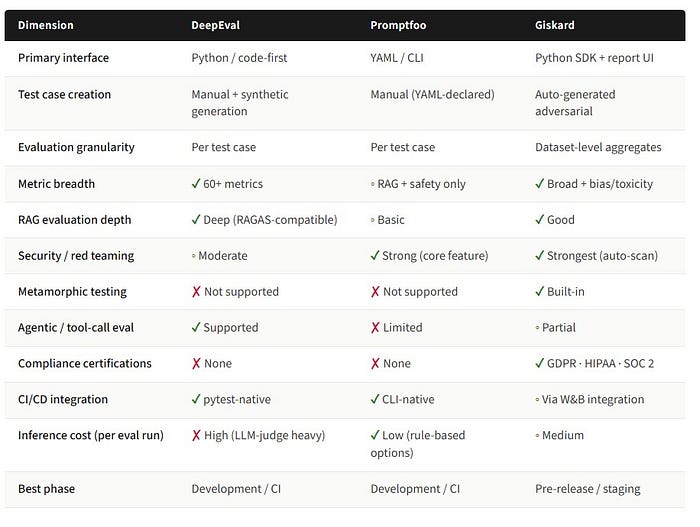The image size is (700, 527).
Task: Click the Dimension column header
Action: pyautogui.click(x=46, y=25)
